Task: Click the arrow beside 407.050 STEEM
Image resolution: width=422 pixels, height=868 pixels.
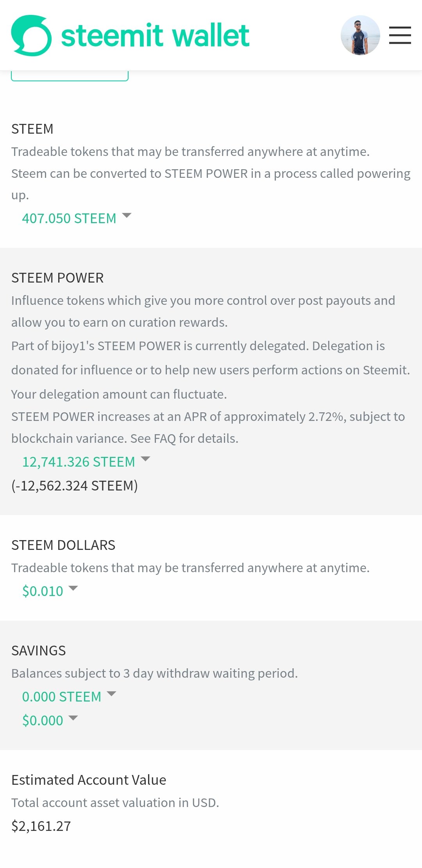Action: coord(127,215)
